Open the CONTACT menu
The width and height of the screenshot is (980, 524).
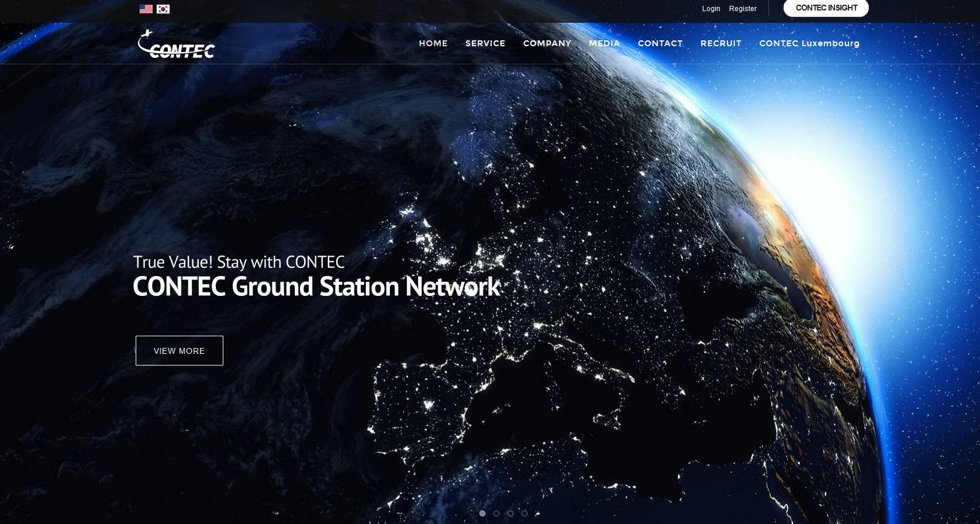point(660,43)
